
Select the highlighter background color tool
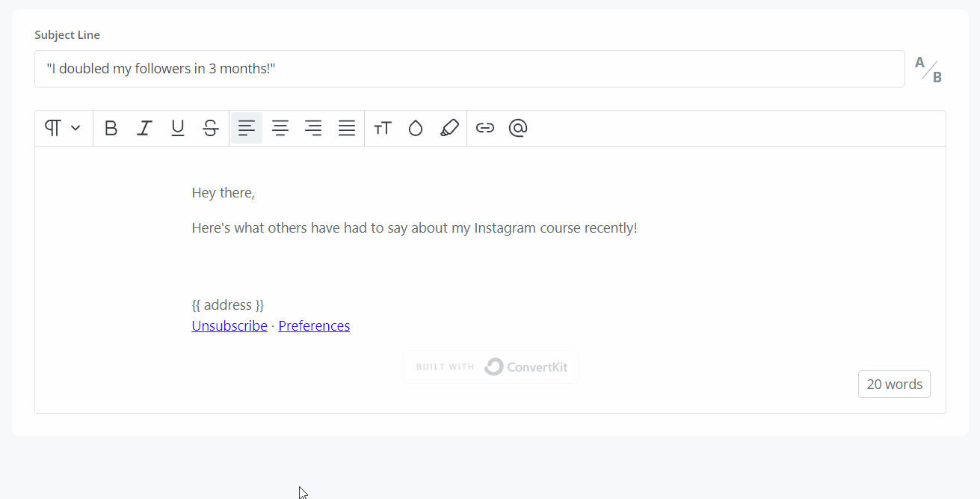[449, 129]
